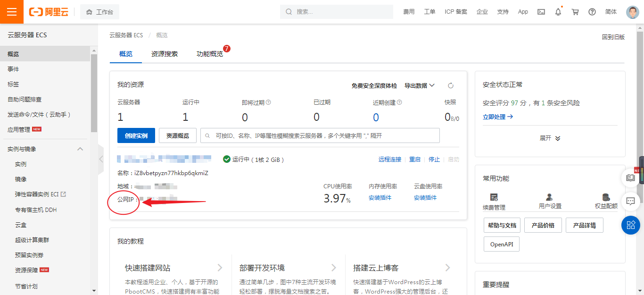
Task: Open 用户设置 shortcut
Action: [x=550, y=202]
